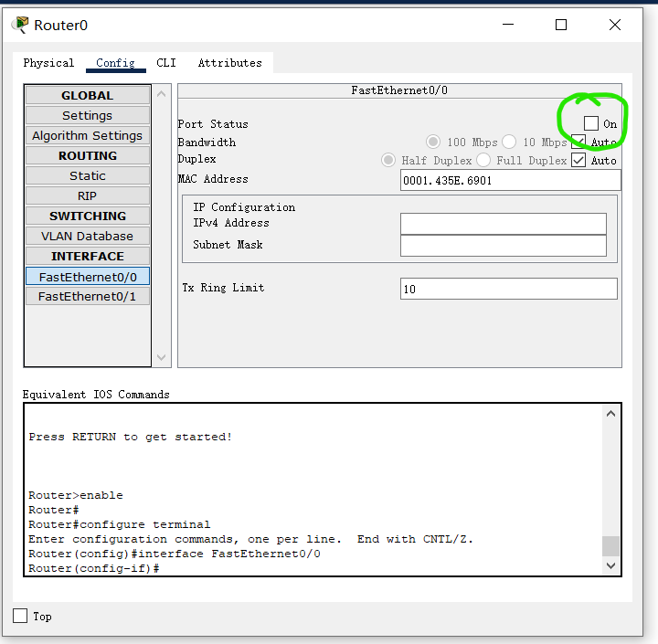
Task: Select Half Duplex radio button
Action: pos(388,160)
